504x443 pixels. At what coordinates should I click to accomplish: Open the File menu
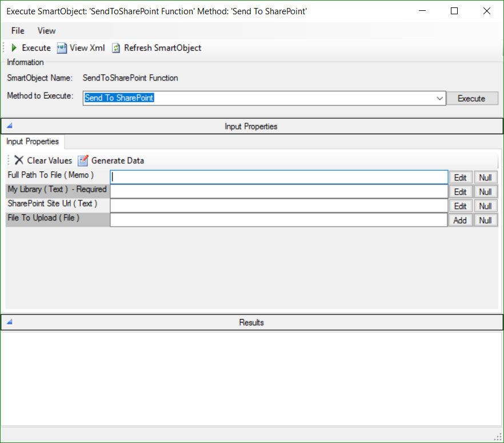[x=17, y=31]
